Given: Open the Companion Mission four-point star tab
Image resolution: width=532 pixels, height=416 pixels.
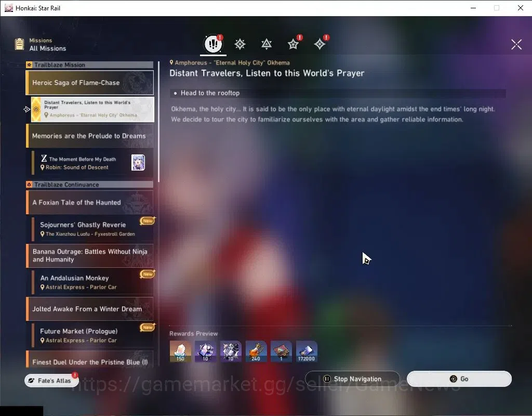Looking at the screenshot, I should pos(320,44).
